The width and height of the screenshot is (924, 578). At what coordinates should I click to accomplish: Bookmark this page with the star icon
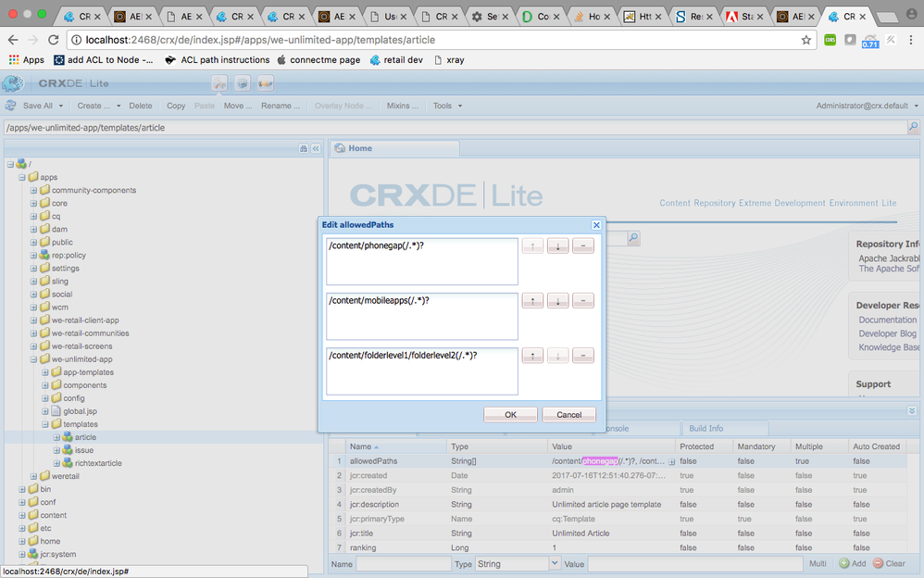805,40
